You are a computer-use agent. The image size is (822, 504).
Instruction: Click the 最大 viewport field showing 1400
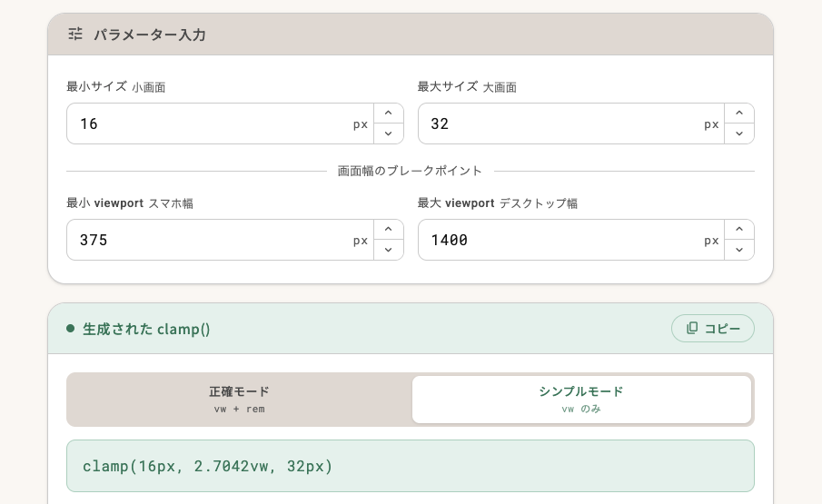tap(559, 240)
